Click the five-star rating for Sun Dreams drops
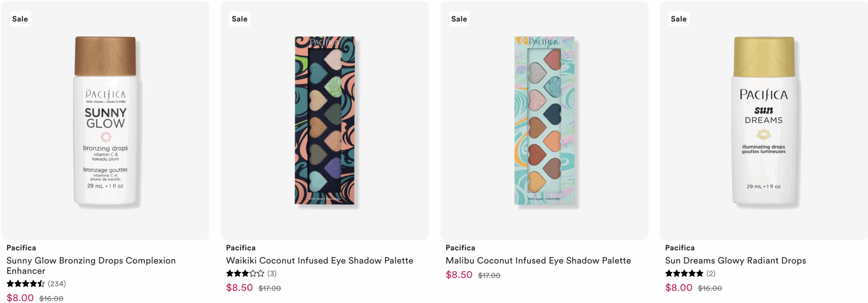Viewport: 868px width, 303px height. pos(684,274)
